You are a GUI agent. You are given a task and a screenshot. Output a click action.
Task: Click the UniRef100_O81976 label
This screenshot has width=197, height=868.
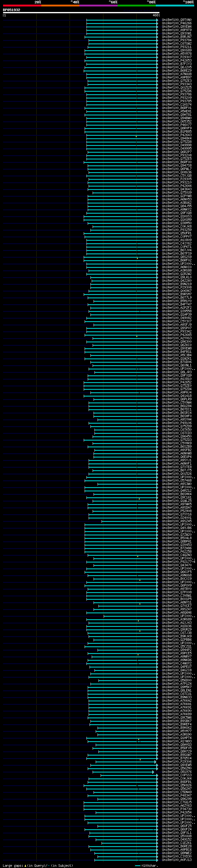176,772
